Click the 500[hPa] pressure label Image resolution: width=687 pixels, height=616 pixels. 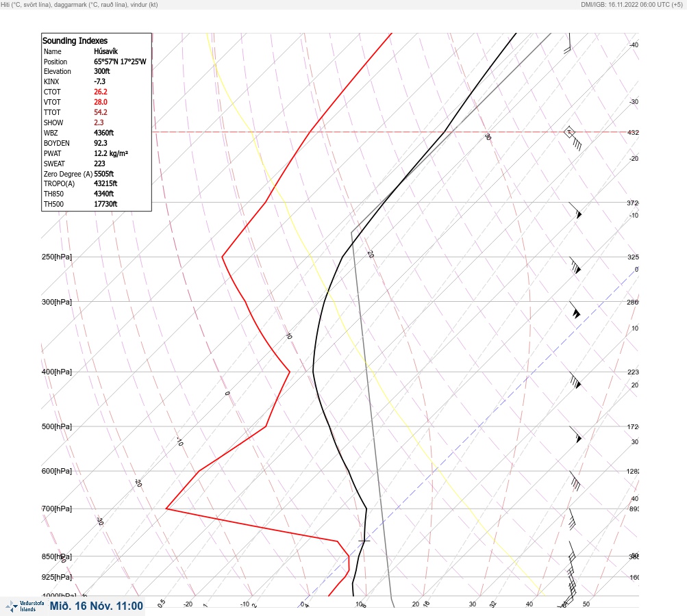[57, 426]
